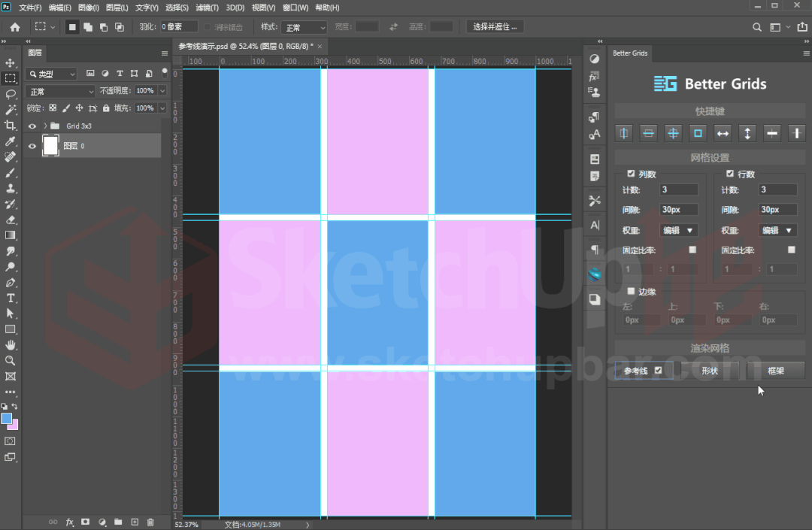812x530 pixels.
Task: Toggle lock all layer icon
Action: [106, 108]
